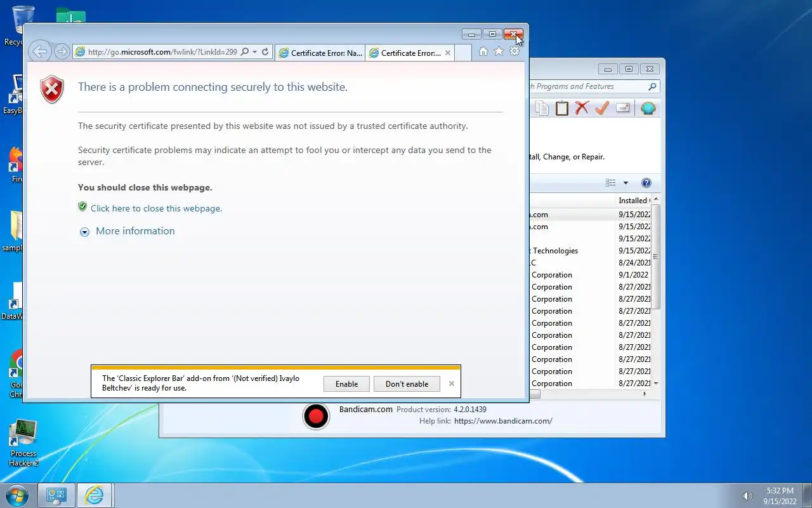Screen dimensions: 812x508
Task: Click the envelope Email toolbar icon
Action: pos(623,108)
